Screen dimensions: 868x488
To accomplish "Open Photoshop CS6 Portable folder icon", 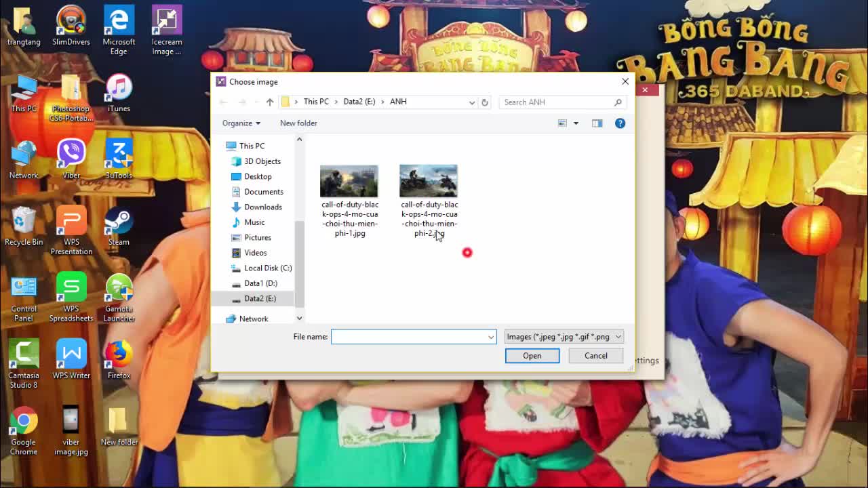I will 71,98.
